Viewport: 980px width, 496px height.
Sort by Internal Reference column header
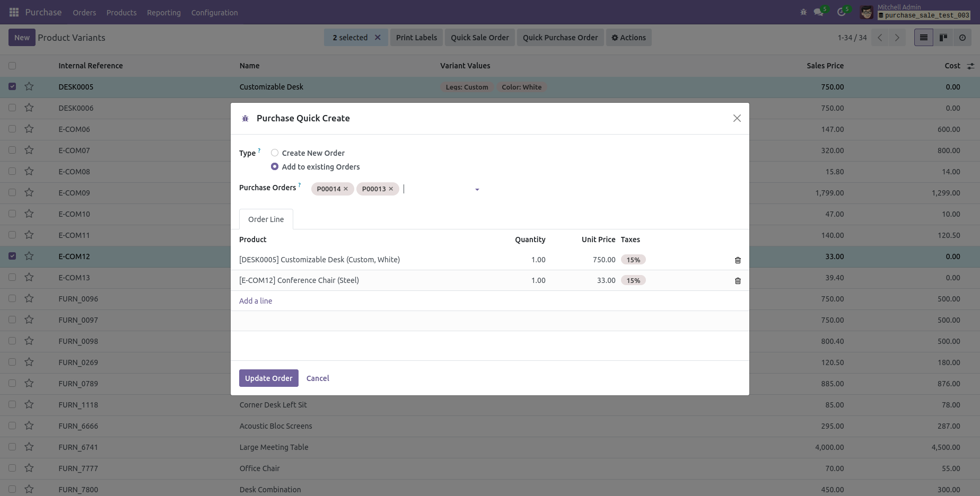tap(91, 66)
